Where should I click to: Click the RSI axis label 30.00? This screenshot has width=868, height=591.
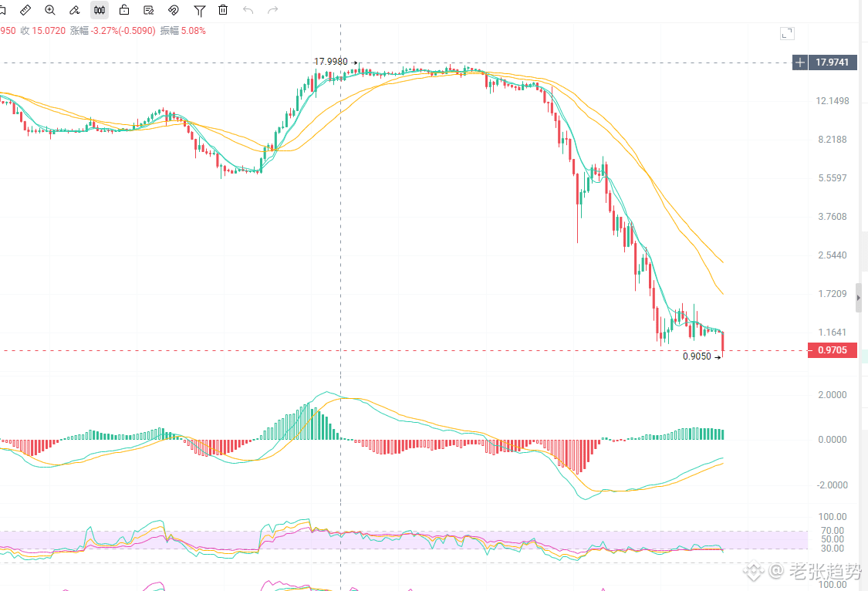tap(833, 549)
